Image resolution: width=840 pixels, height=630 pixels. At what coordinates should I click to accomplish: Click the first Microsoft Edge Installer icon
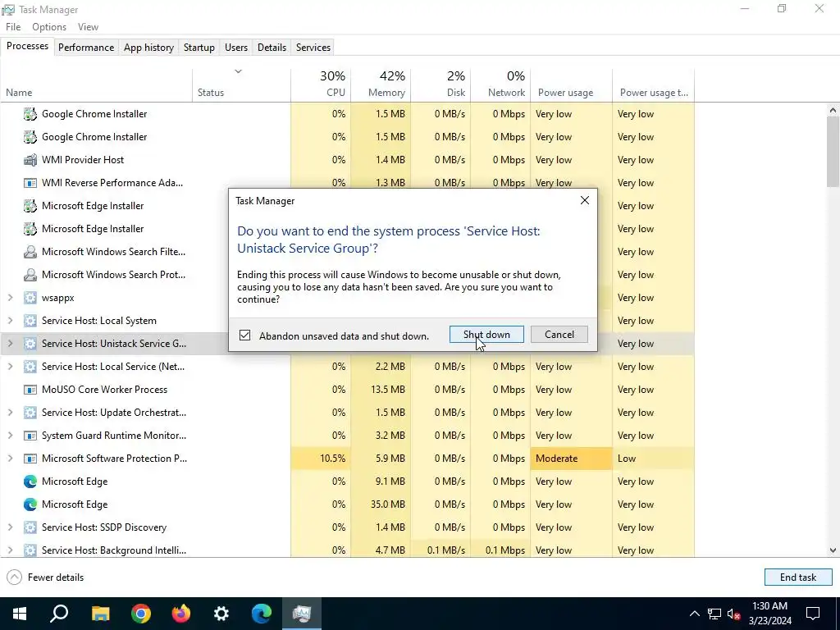coord(30,206)
